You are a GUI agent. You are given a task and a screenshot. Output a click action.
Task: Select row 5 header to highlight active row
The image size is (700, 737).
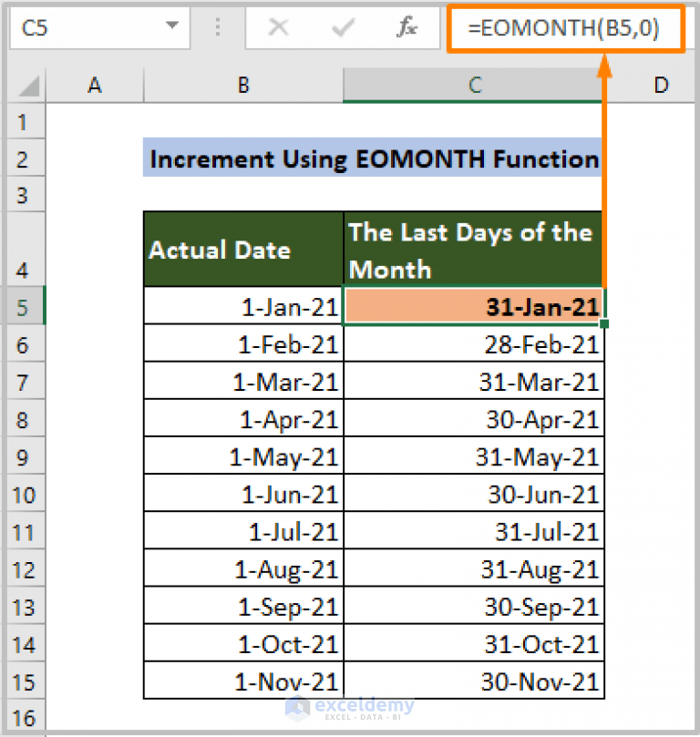(25, 307)
